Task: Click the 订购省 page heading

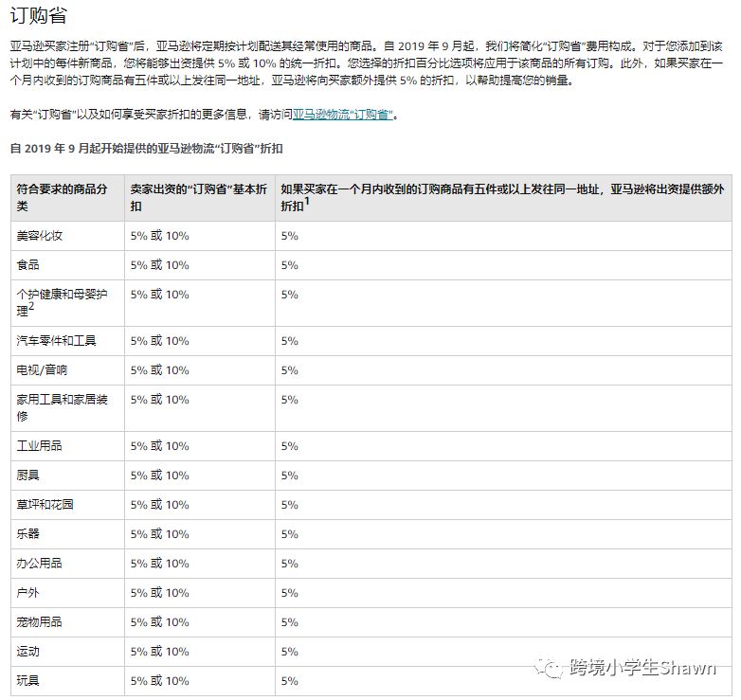Action: pos(38,15)
